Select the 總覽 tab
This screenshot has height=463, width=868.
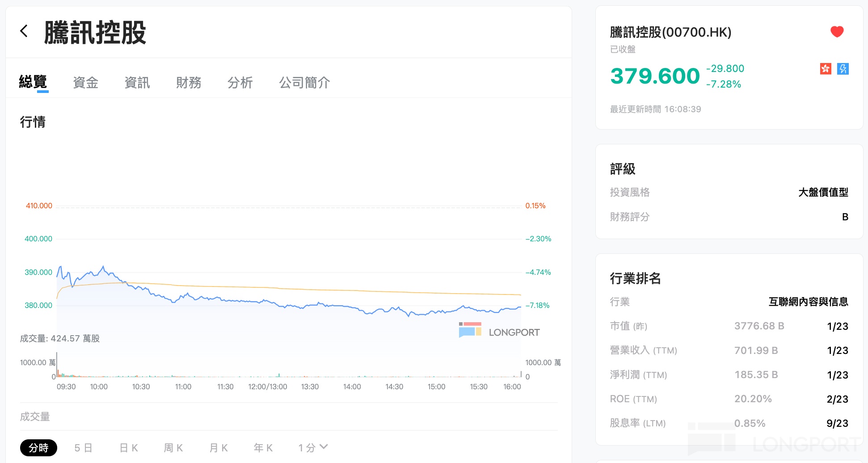[33, 82]
